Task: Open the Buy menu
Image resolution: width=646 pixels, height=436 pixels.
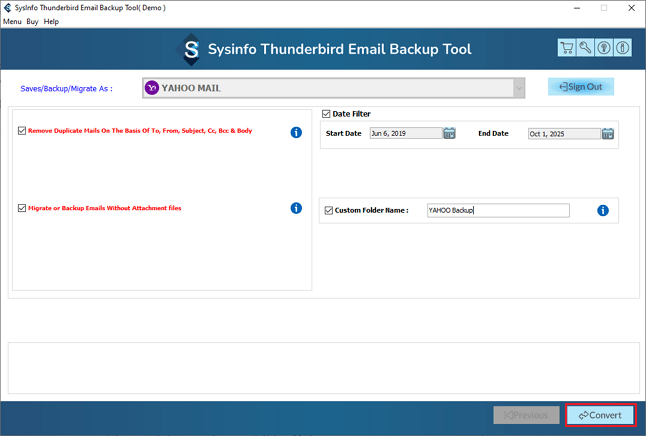Action: click(x=34, y=21)
